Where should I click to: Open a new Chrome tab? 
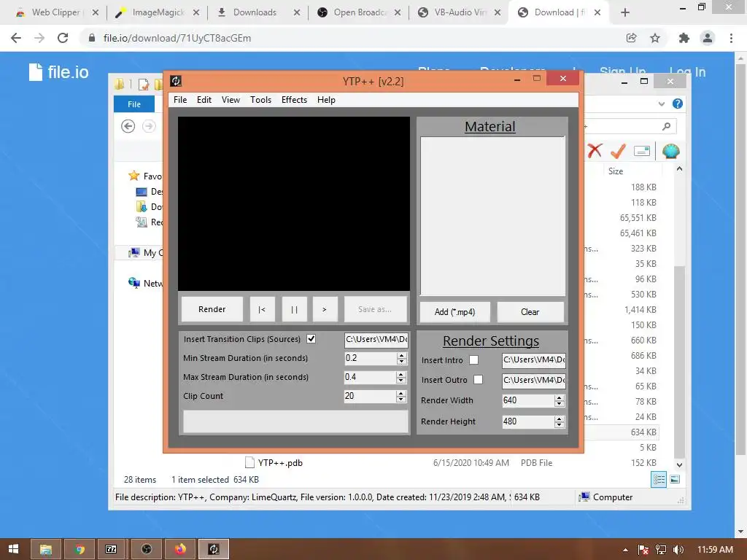[x=625, y=13]
